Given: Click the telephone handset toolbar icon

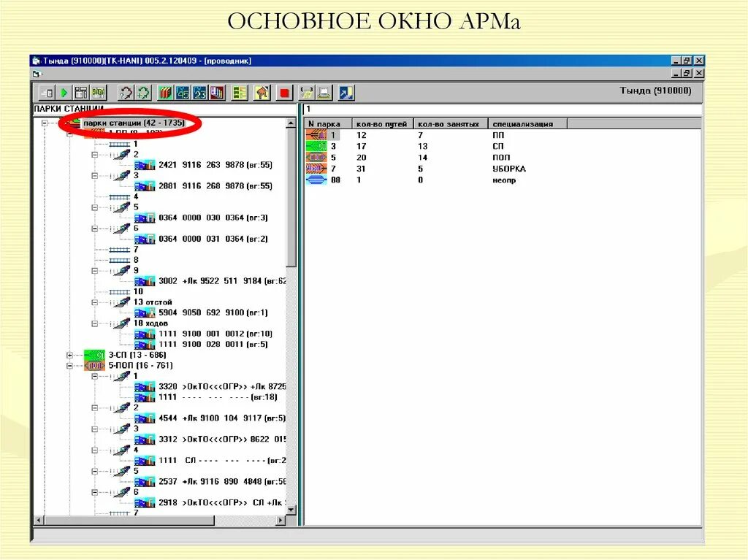Looking at the screenshot, I should 306,93.
